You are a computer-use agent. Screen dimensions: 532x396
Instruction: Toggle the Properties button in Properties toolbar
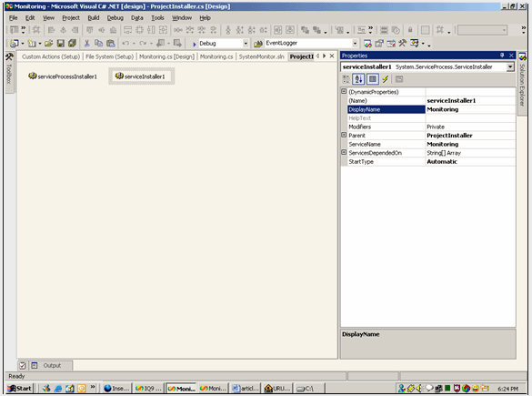tap(373, 79)
